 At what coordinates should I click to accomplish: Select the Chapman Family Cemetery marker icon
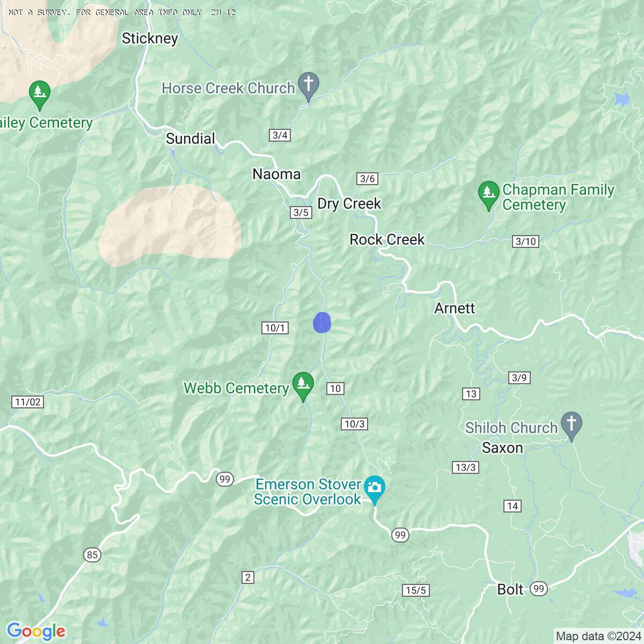coord(488,196)
